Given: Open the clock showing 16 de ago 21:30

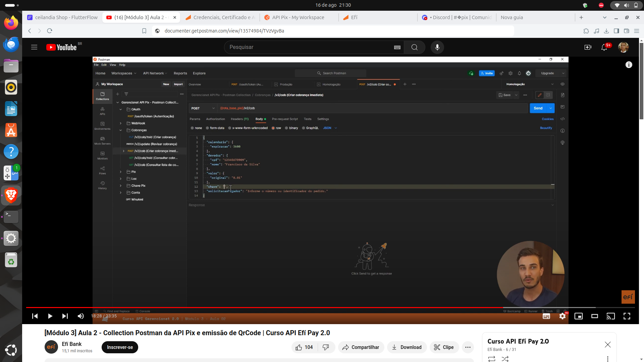Looking at the screenshot, I should coord(333,5).
